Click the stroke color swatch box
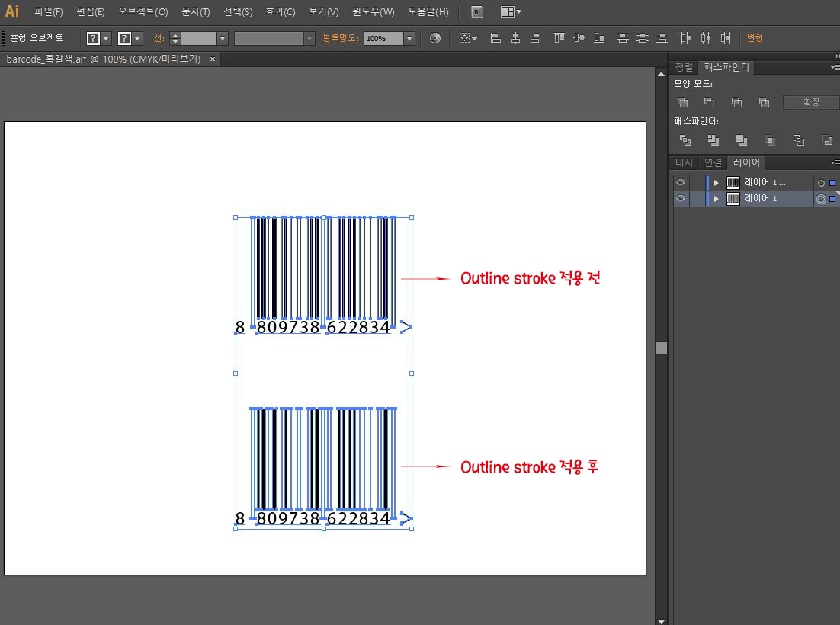 pos(124,39)
